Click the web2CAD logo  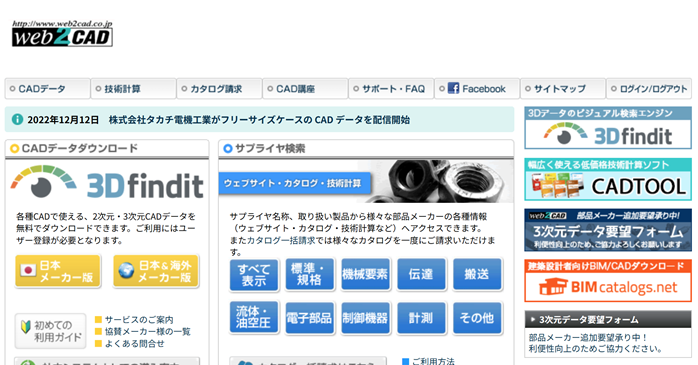pyautogui.click(x=62, y=33)
